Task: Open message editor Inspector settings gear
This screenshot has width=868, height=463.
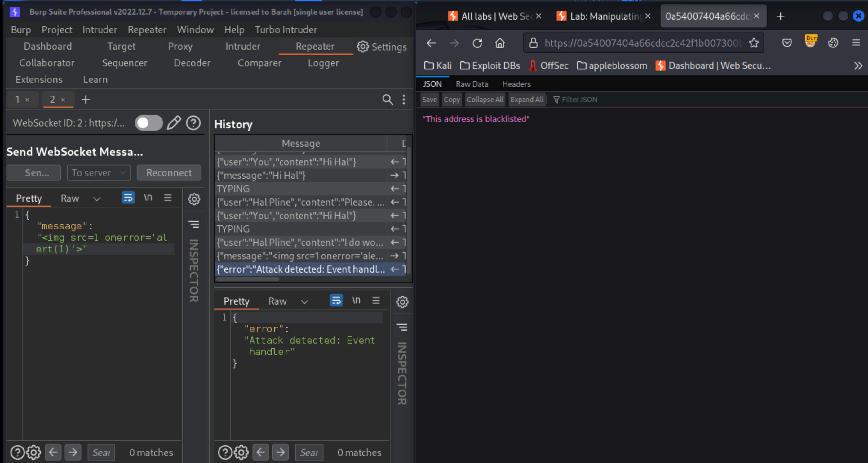Action: coord(194,199)
